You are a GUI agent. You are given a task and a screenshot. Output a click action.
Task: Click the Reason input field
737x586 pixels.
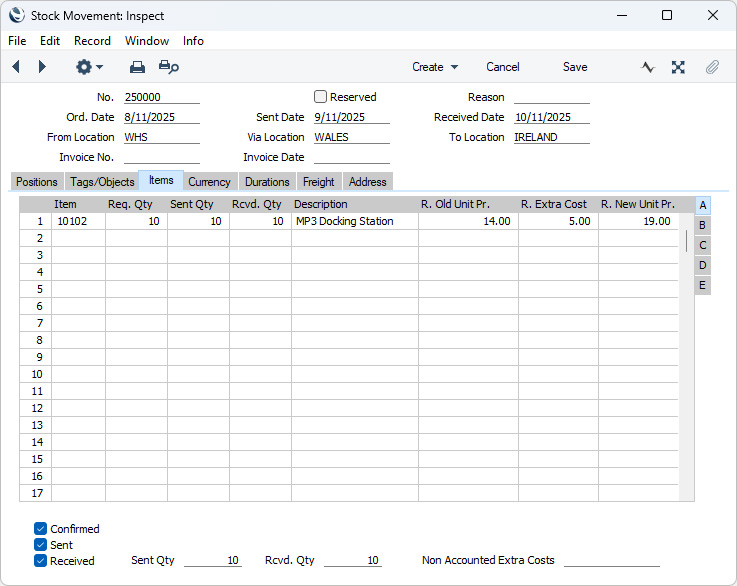click(x=551, y=97)
